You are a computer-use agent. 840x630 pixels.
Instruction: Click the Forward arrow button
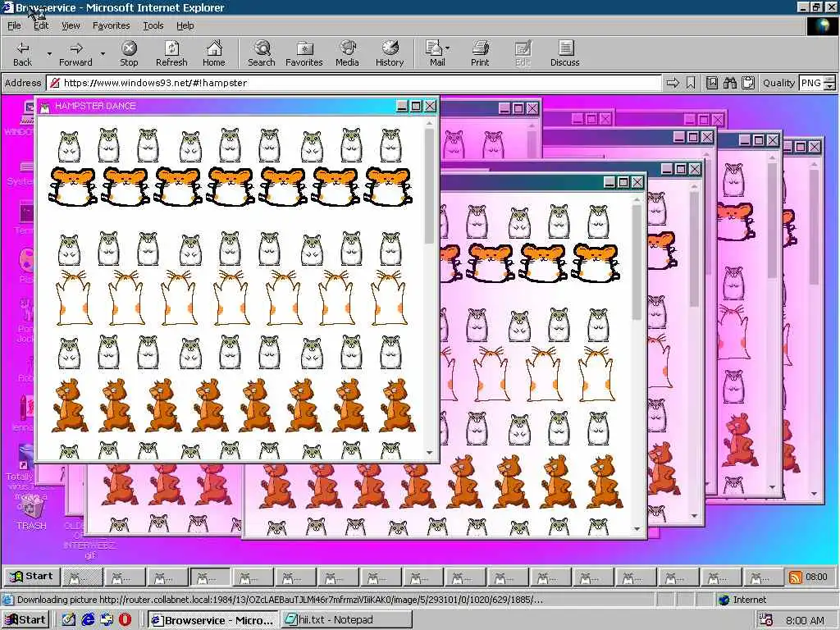(x=75, y=53)
